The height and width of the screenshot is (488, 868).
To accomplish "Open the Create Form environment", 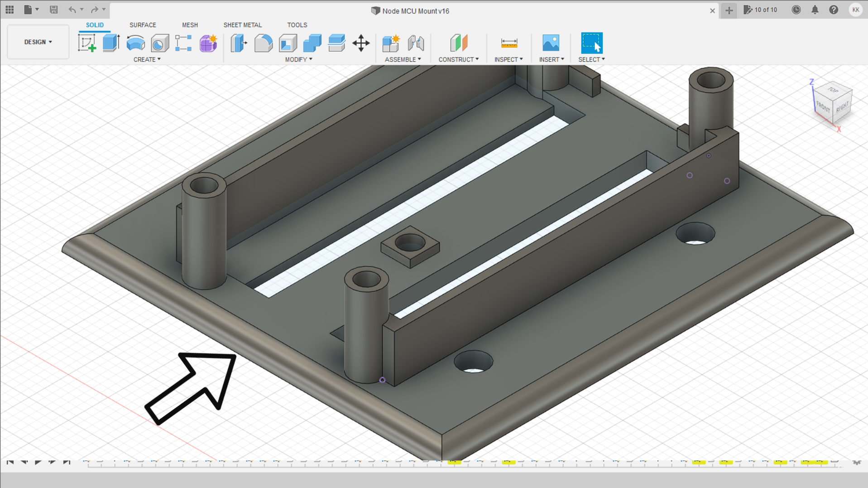I will point(208,43).
